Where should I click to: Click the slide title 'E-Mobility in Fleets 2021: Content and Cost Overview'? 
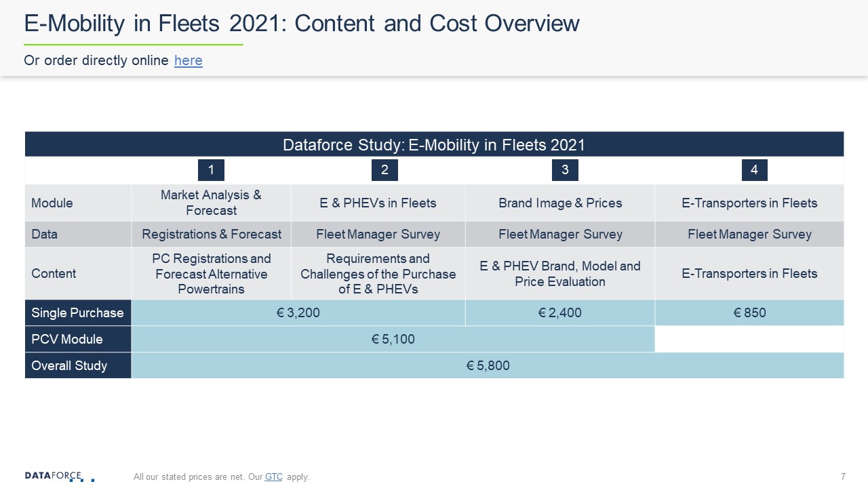(x=302, y=24)
